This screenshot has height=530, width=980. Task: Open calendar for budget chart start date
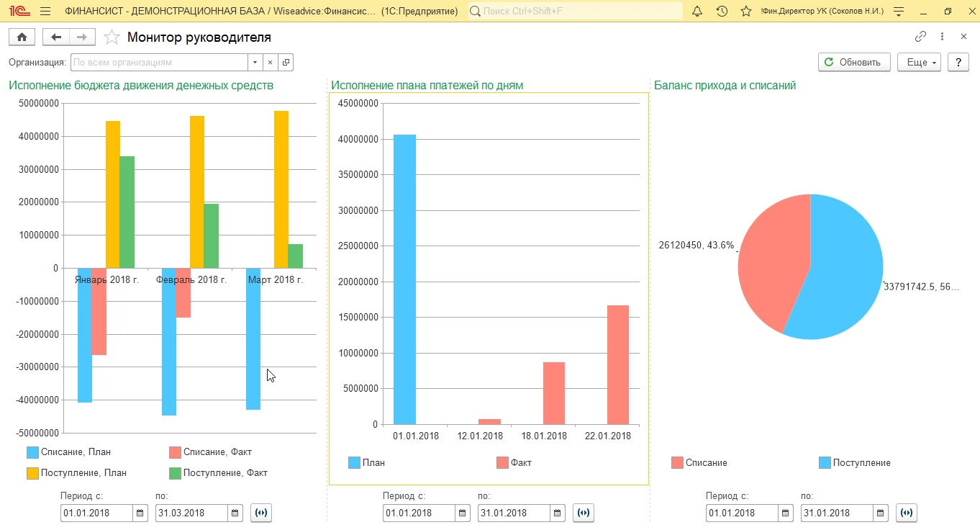click(x=140, y=513)
